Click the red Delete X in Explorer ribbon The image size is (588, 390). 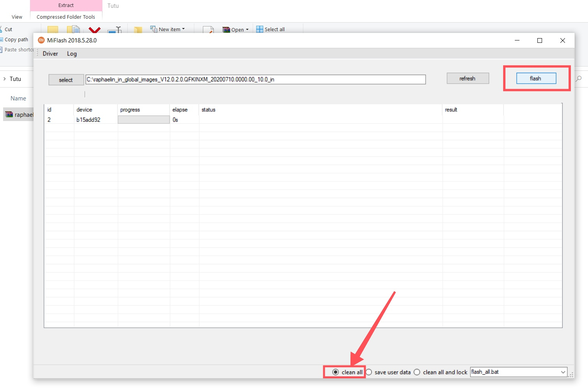[x=95, y=30]
